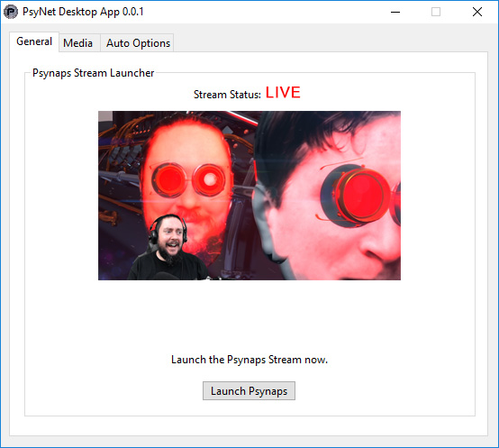Click the Launch Psynaps button

click(x=249, y=390)
